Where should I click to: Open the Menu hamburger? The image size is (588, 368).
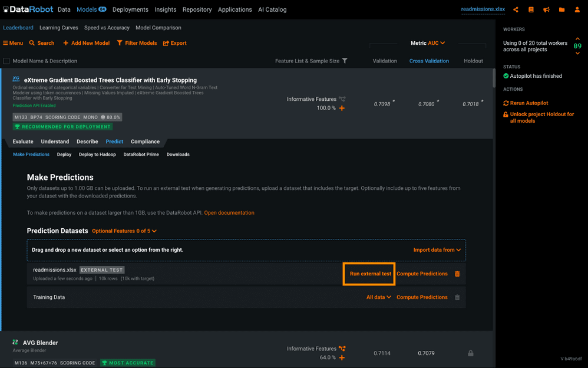(13, 43)
